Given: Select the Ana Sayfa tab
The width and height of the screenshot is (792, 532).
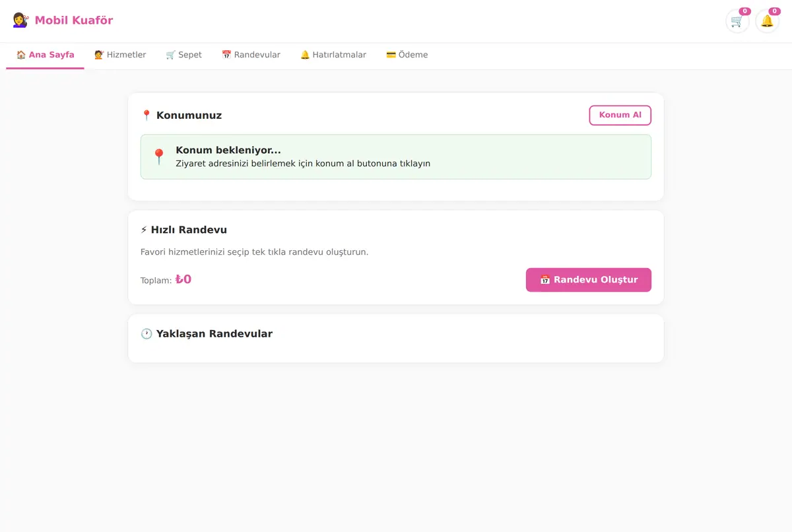Looking at the screenshot, I should [45, 55].
